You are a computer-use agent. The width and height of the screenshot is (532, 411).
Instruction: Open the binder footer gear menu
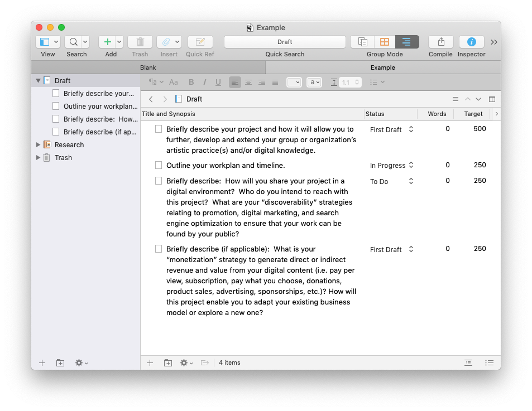82,363
